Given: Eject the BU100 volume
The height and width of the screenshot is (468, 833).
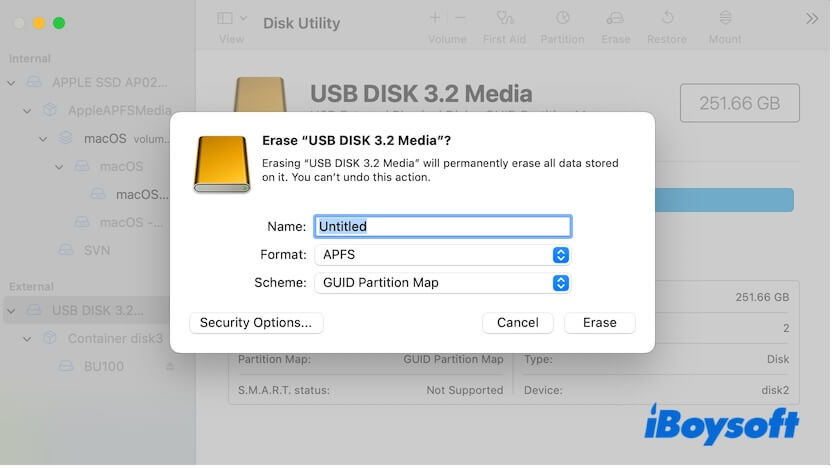Looking at the screenshot, I should [x=169, y=367].
